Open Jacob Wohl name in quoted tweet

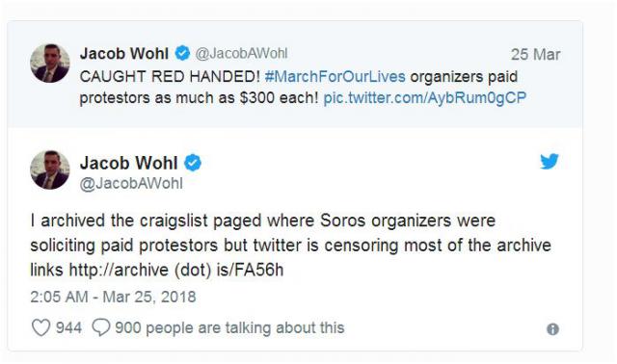tap(124, 54)
